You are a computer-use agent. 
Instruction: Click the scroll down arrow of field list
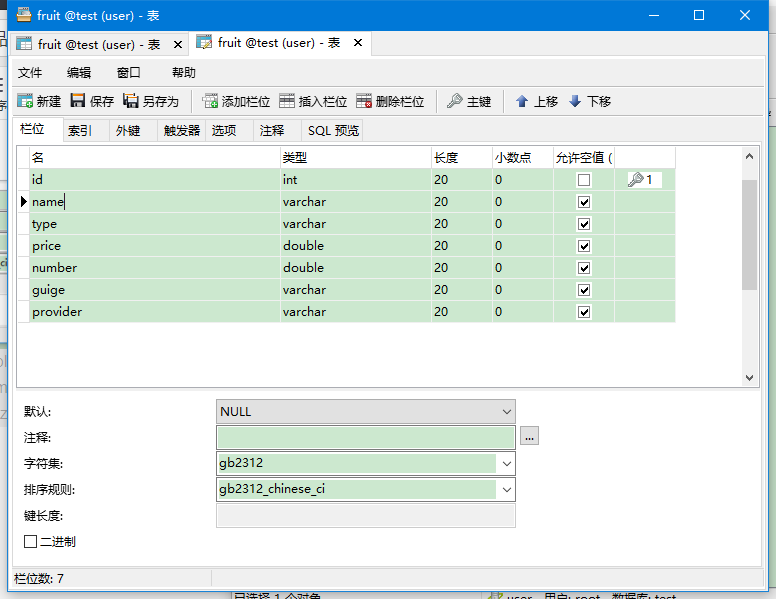749,378
